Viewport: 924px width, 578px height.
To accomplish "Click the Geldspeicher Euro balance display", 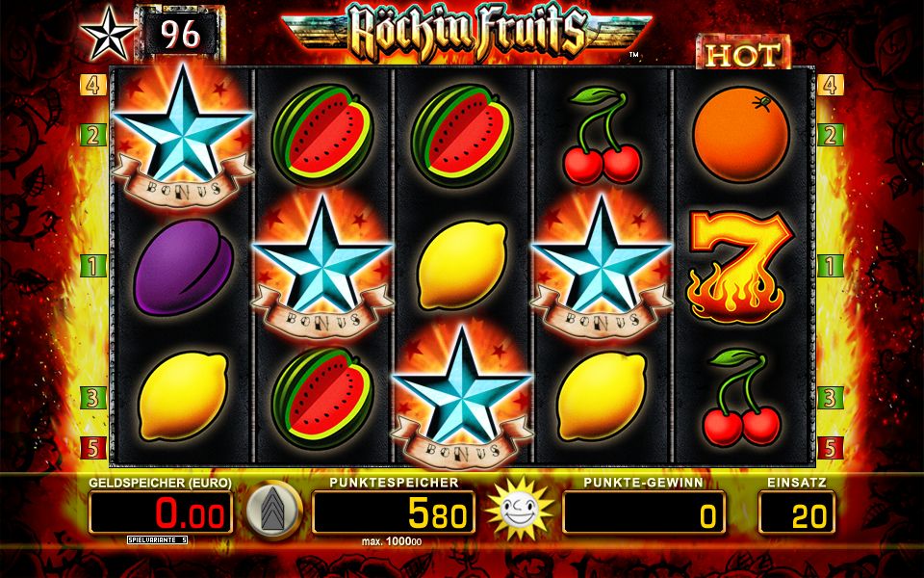I will [161, 512].
